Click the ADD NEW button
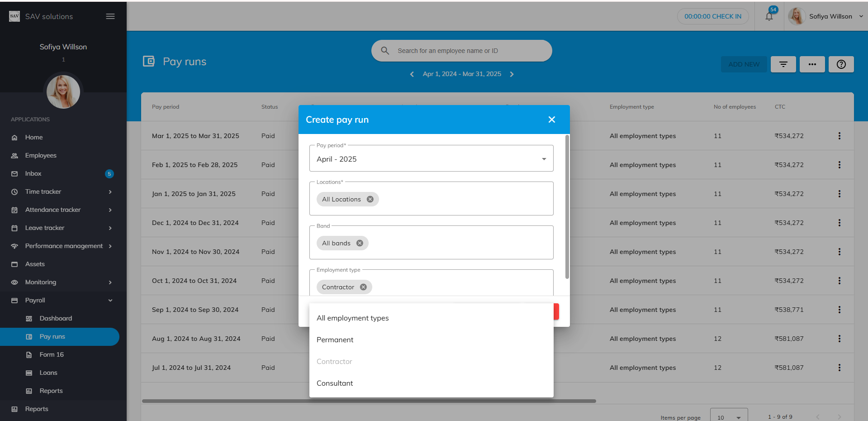 [744, 64]
